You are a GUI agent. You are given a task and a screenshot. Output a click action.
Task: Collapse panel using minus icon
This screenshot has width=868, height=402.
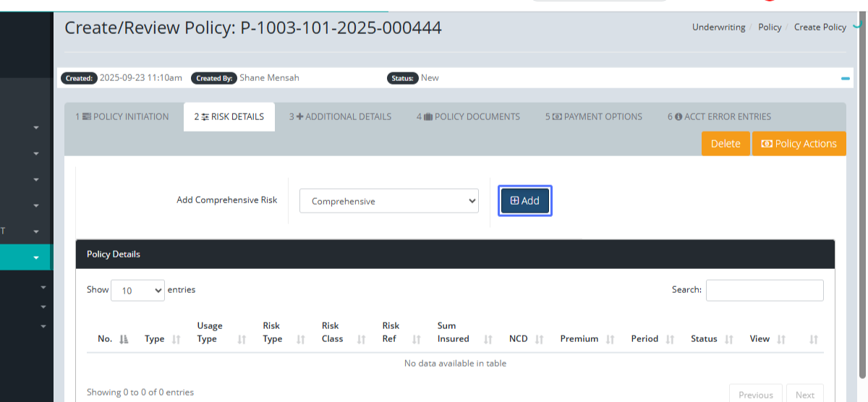click(845, 78)
